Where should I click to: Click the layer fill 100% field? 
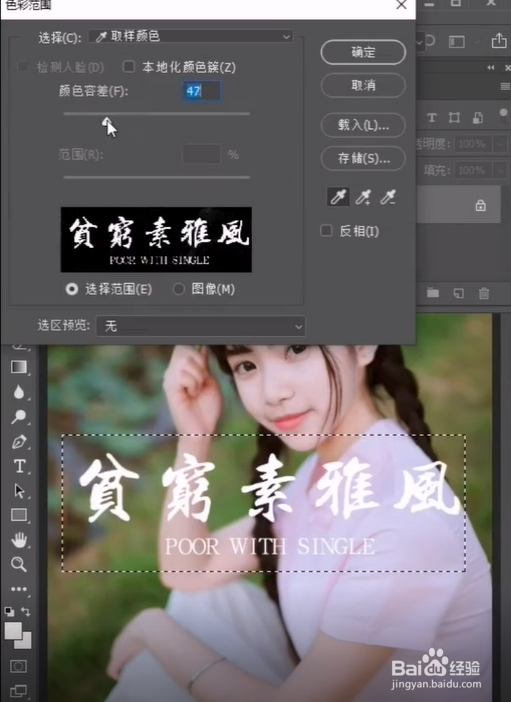[x=474, y=171]
